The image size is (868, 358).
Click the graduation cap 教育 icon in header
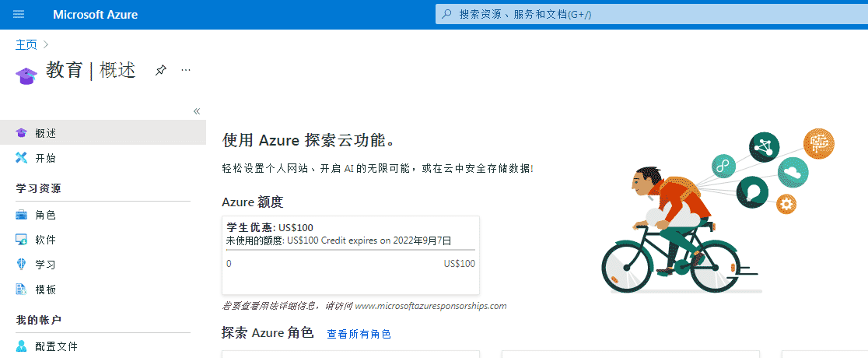pyautogui.click(x=26, y=75)
